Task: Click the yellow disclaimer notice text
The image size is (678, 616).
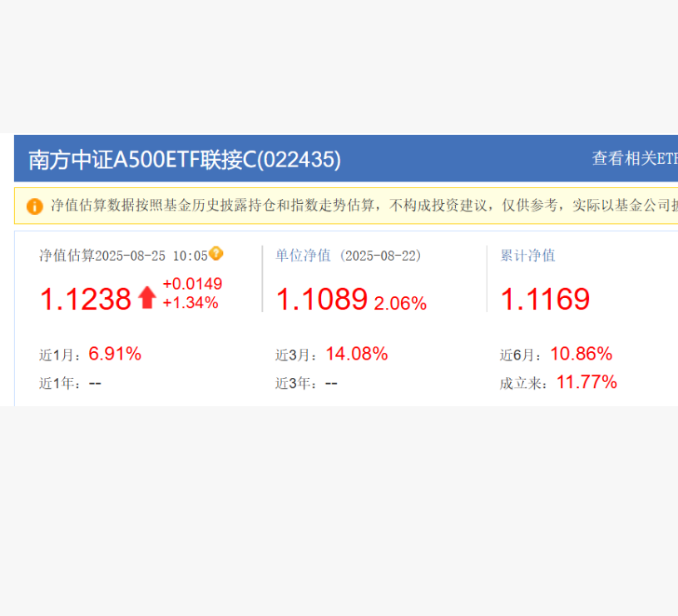Action: [x=364, y=206]
